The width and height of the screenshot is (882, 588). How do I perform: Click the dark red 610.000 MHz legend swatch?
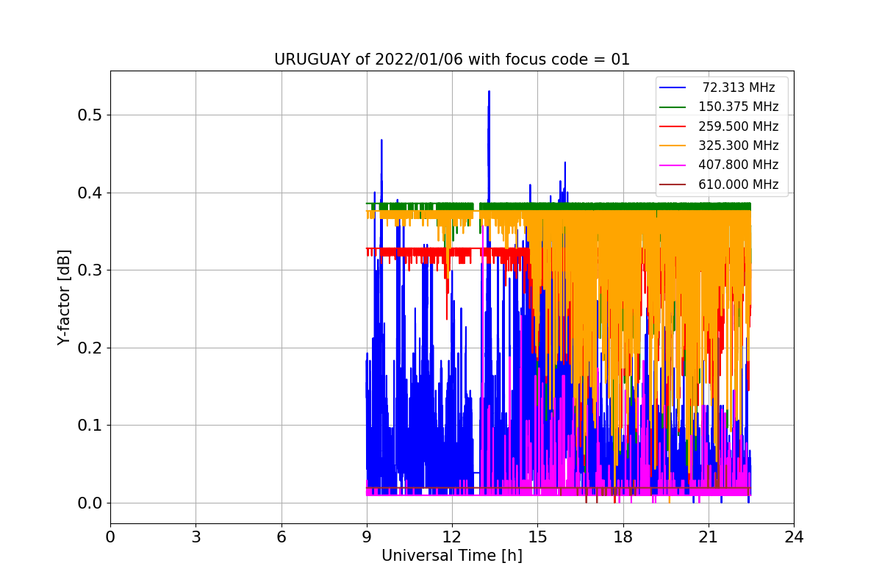click(x=673, y=185)
